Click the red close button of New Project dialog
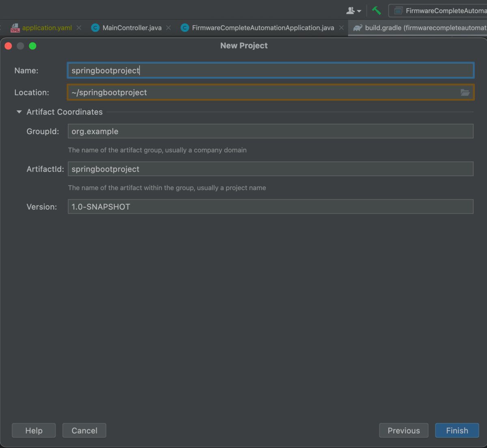 coord(8,46)
